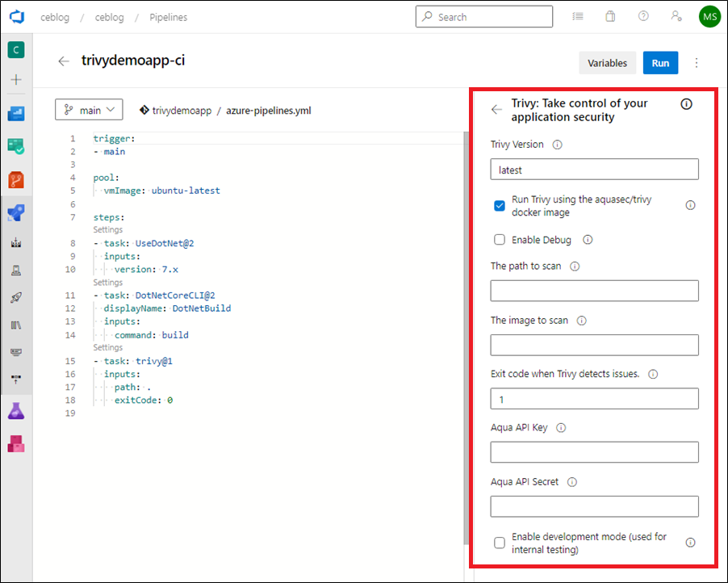Click the Variables button
Image resolution: width=728 pixels, height=583 pixels.
[607, 63]
